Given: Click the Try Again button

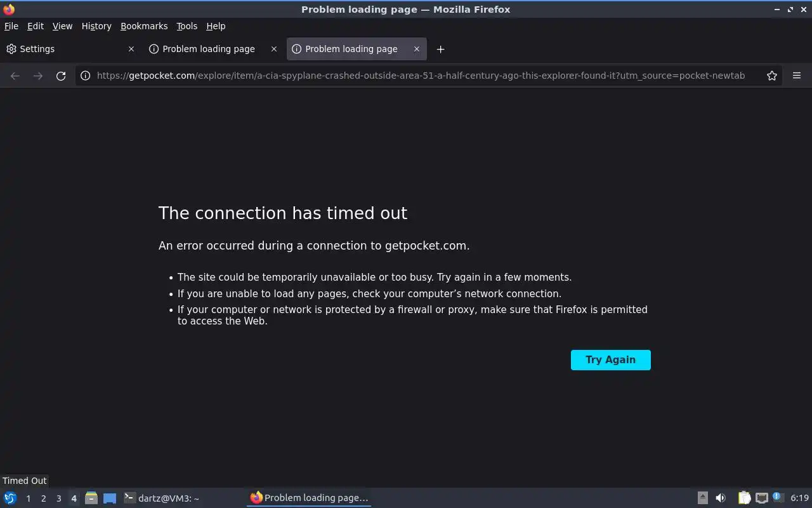Looking at the screenshot, I should click(x=611, y=360).
